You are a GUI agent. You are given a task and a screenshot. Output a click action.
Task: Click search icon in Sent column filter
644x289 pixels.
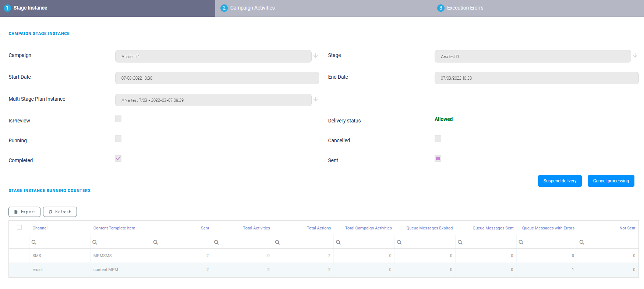[156, 242]
